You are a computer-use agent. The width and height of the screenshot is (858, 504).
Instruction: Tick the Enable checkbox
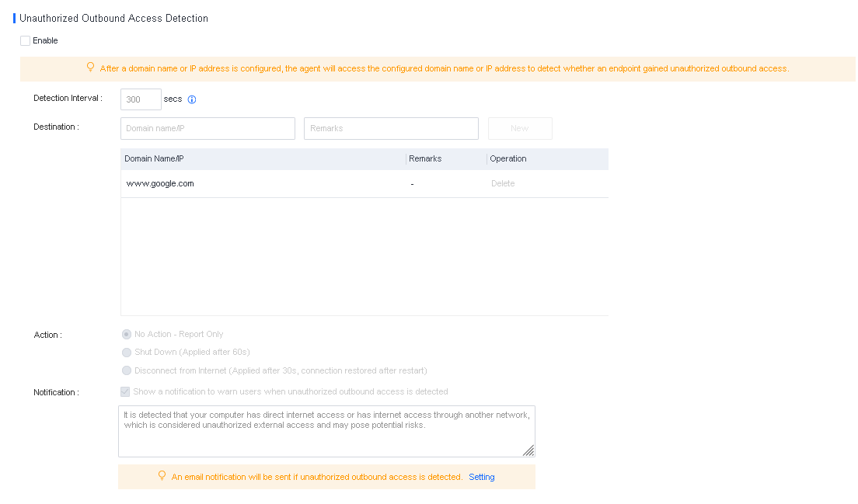click(26, 41)
